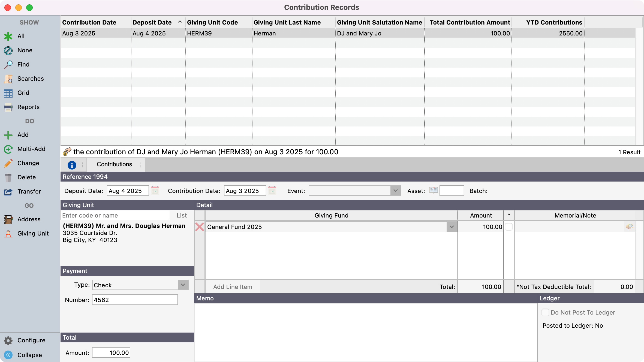Click the Add icon to create a contribution
644x362 pixels.
[x=8, y=135]
